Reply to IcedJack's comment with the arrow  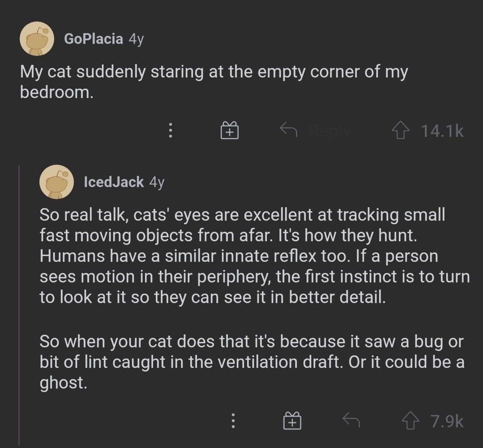tap(351, 421)
